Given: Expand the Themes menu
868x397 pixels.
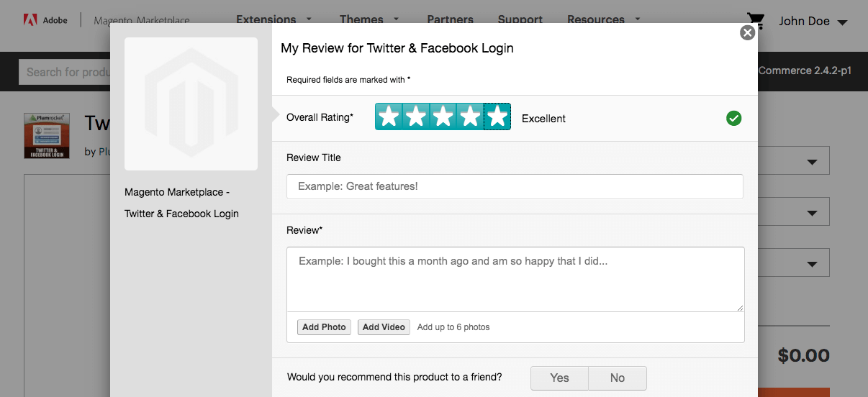Looking at the screenshot, I should [x=370, y=19].
